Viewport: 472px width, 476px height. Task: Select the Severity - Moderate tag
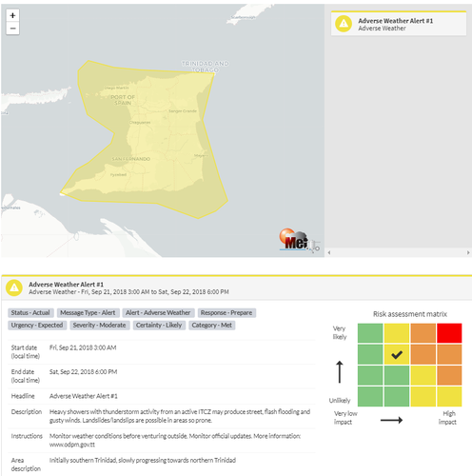tap(100, 326)
